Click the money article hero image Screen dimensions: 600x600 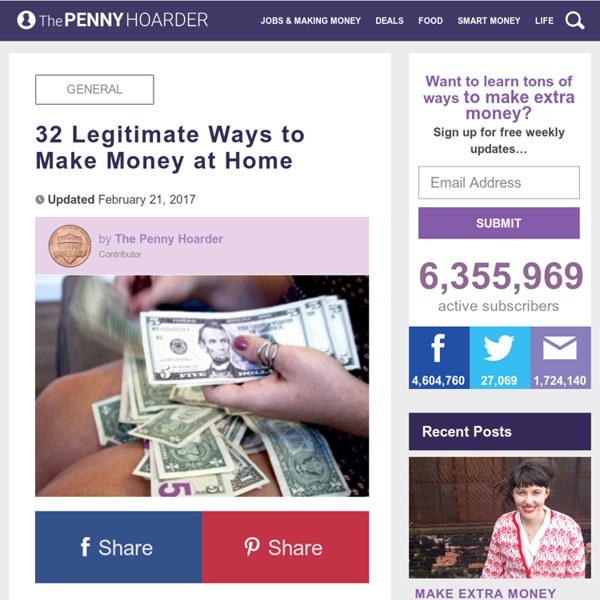coord(202,386)
